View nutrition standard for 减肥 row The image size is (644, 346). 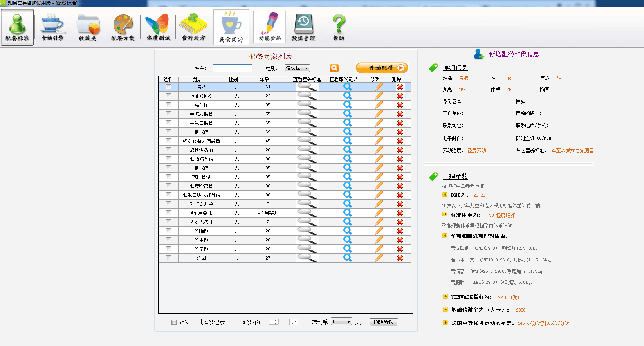(x=307, y=87)
